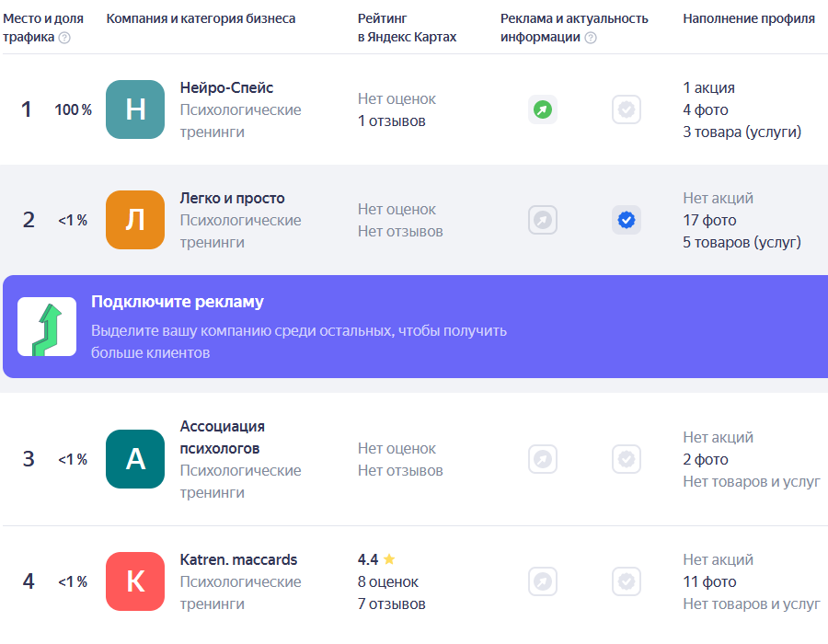Click 'Нет акций' in the Katren. maccards row
Screen dimensions: 828x644
click(719, 559)
